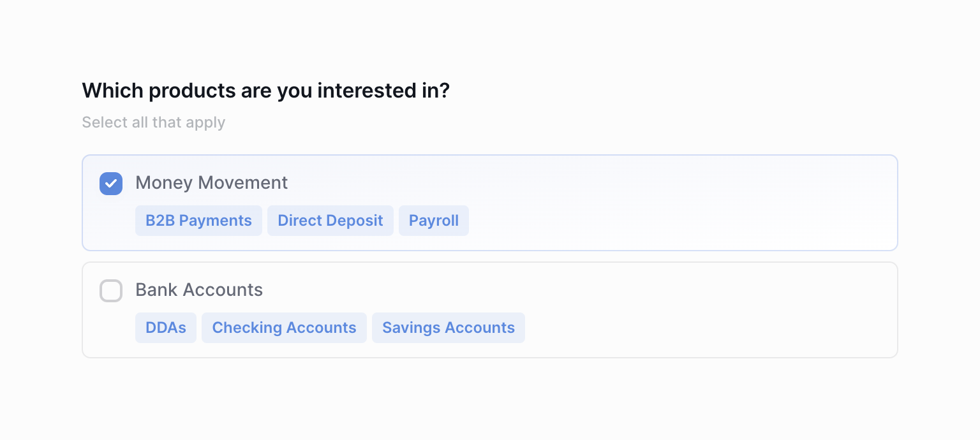Click the 'Which products are you interested in?' heading

[265, 91]
